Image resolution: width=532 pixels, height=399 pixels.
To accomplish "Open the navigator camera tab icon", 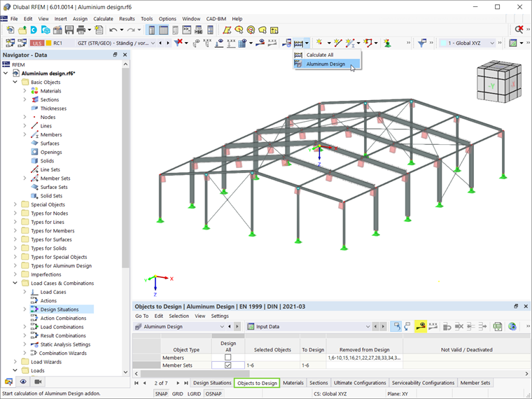I will click(38, 381).
